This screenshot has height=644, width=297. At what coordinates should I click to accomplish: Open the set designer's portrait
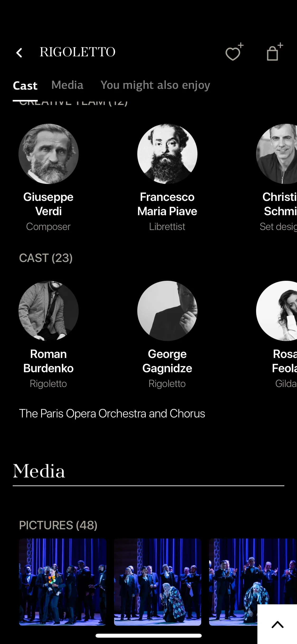coord(277,154)
